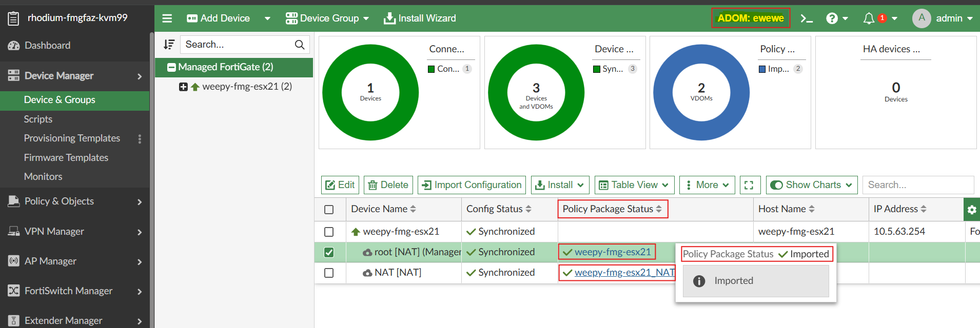Click the Dashboard gauge icon
Viewport: 980px width, 328px height.
(x=14, y=46)
